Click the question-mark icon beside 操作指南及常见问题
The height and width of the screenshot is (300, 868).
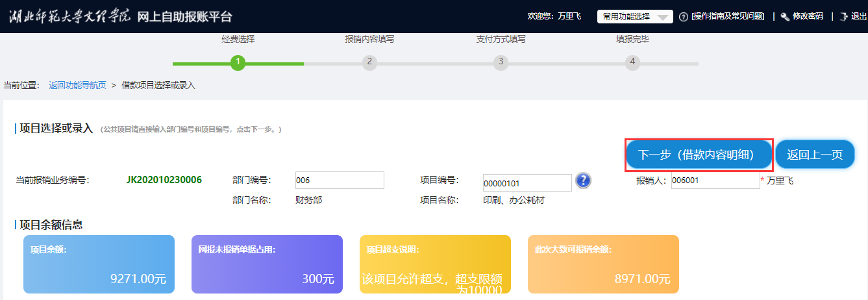coord(684,17)
